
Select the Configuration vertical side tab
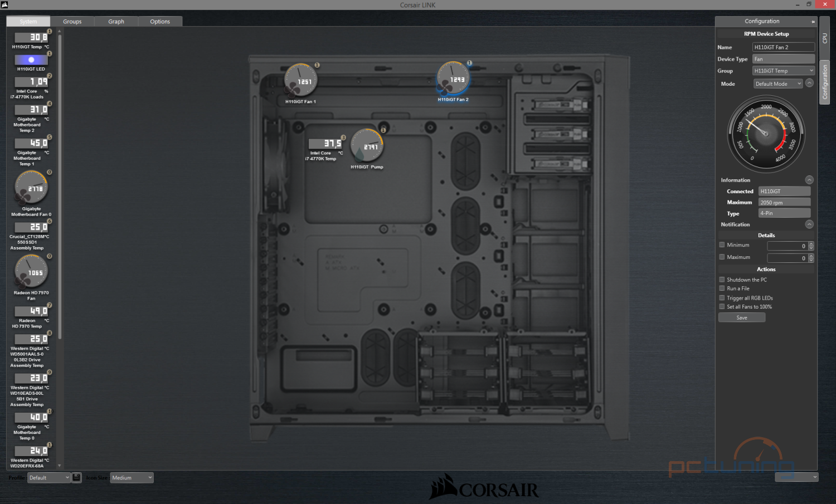(825, 81)
